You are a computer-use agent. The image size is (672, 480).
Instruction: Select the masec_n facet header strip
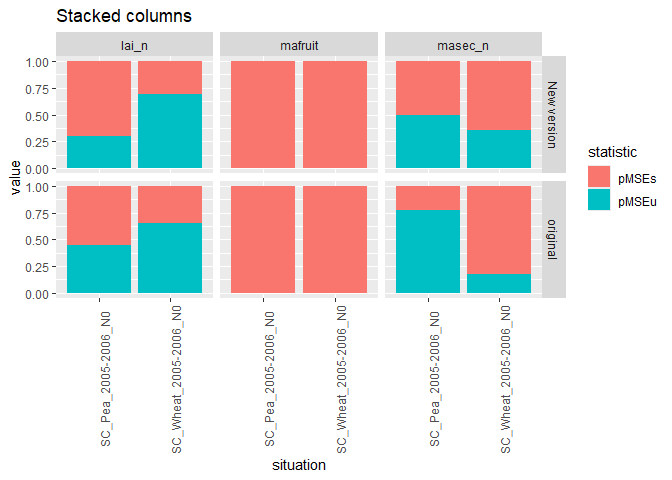(x=463, y=44)
